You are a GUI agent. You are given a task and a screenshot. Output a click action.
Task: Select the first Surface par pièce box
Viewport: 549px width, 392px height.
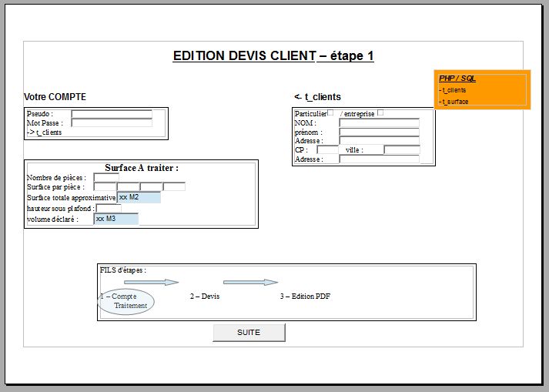[x=105, y=186]
